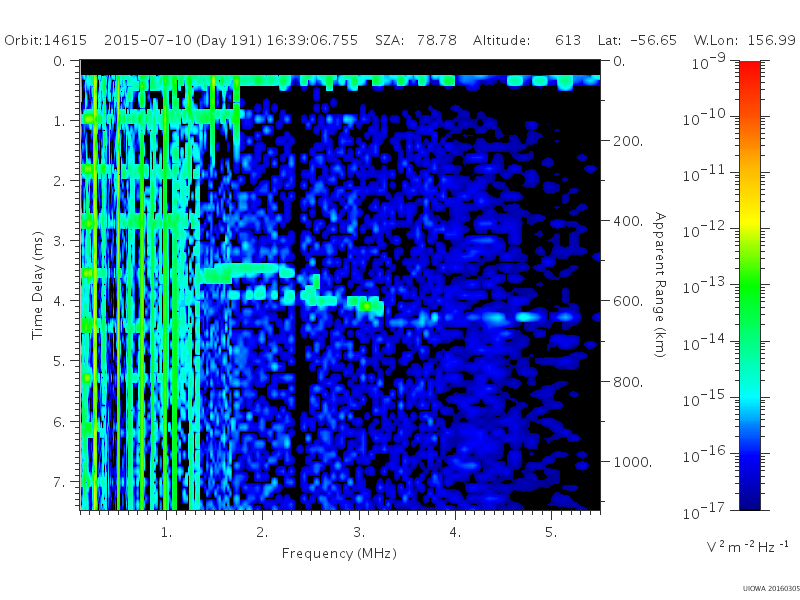Click the altitude value 613

(568, 40)
